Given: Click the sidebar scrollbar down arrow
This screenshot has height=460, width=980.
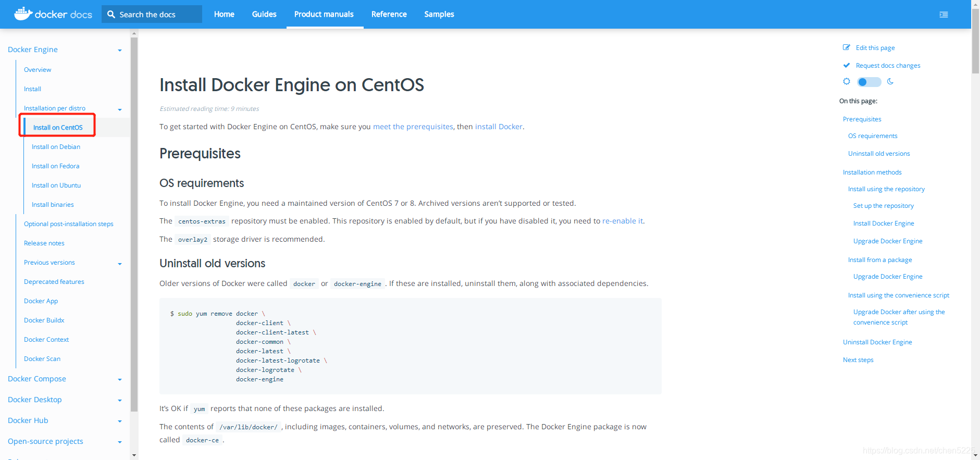Looking at the screenshot, I should pos(134,455).
